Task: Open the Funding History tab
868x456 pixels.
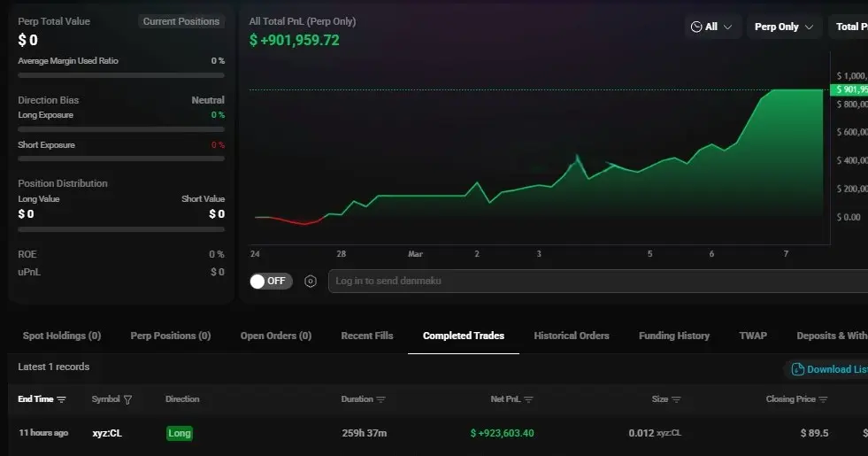Action: [x=674, y=336]
